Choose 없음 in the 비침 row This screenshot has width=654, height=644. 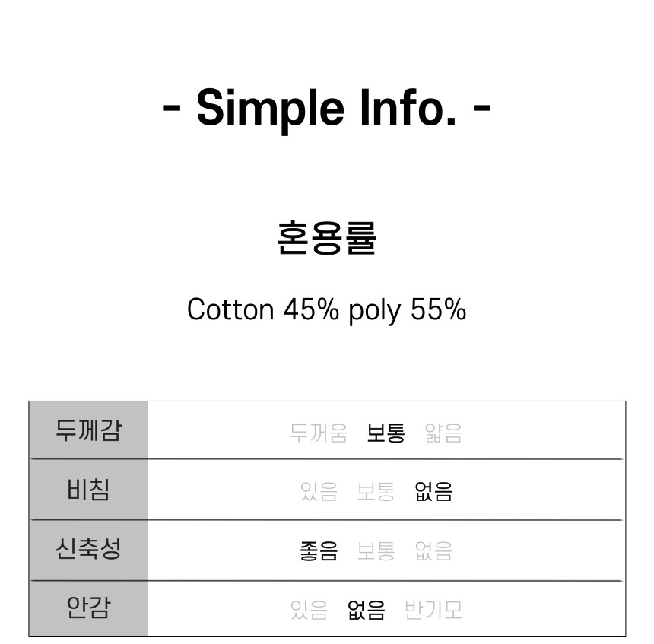point(433,491)
